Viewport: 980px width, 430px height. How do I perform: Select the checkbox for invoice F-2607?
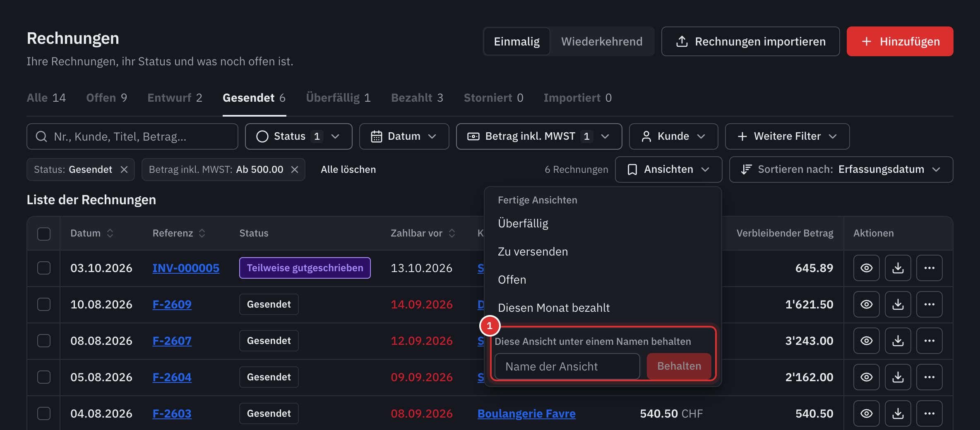44,341
